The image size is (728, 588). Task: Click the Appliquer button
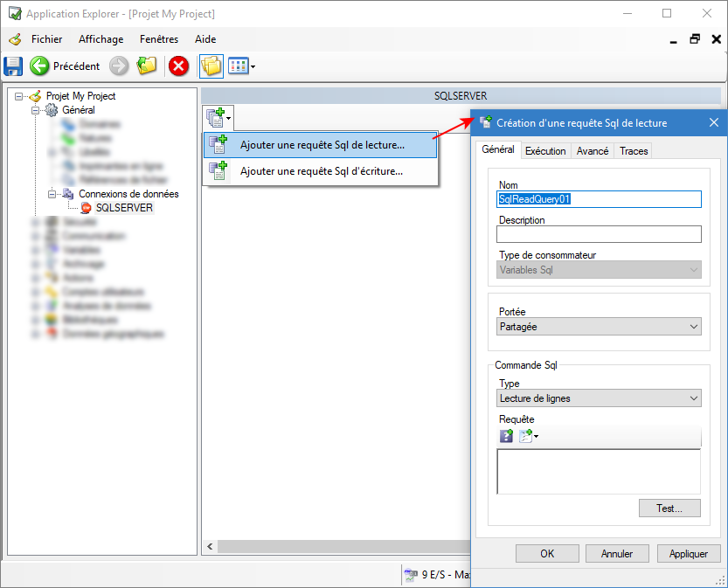688,553
